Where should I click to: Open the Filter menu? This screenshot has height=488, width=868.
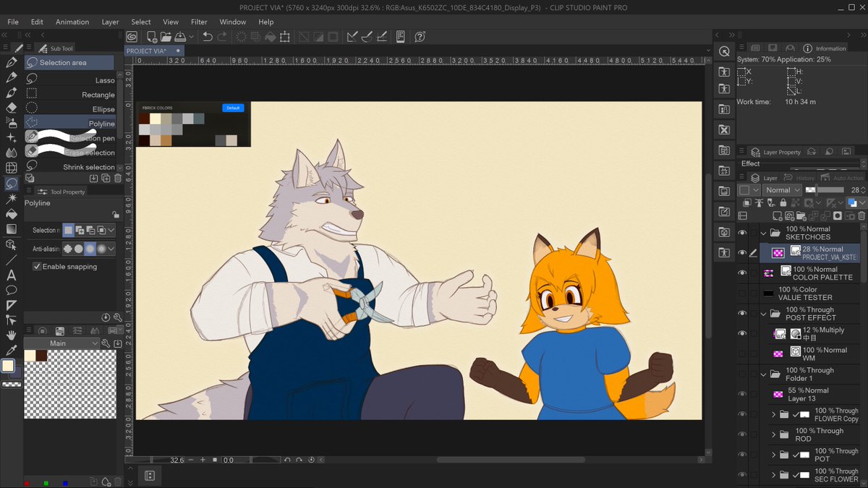tap(199, 22)
